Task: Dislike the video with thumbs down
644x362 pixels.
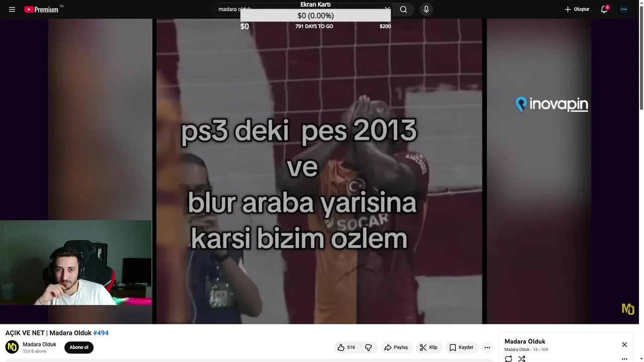Action: click(x=368, y=347)
